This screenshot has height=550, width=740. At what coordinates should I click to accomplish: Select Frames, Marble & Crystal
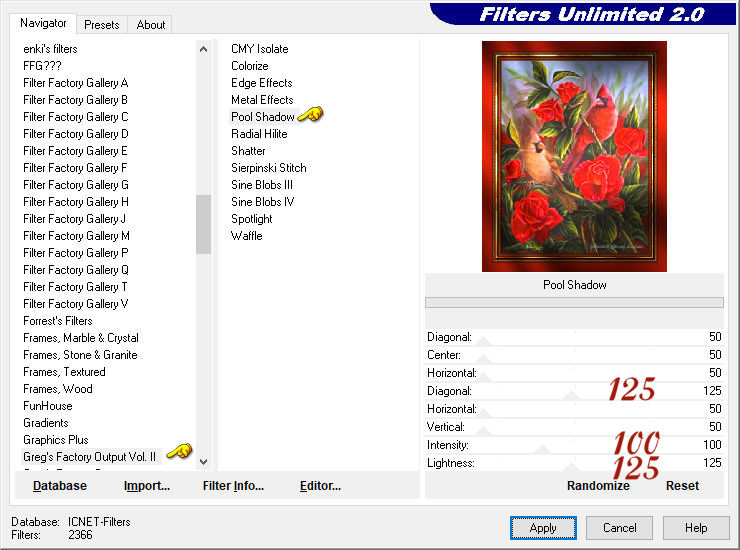pos(81,338)
